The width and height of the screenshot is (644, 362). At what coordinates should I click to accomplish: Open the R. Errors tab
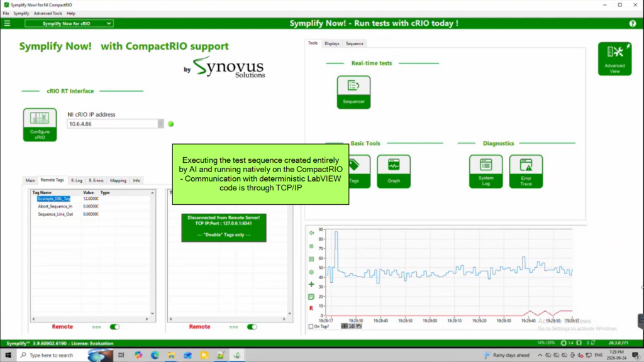(x=96, y=180)
